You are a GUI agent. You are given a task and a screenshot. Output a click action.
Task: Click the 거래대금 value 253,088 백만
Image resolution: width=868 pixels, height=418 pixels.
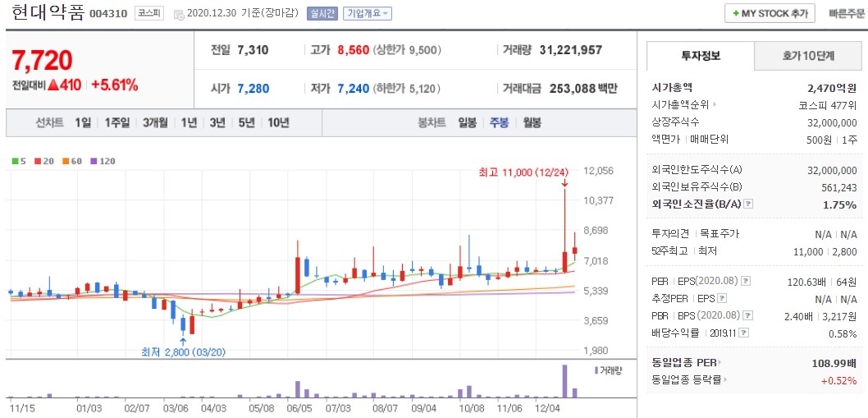click(583, 88)
